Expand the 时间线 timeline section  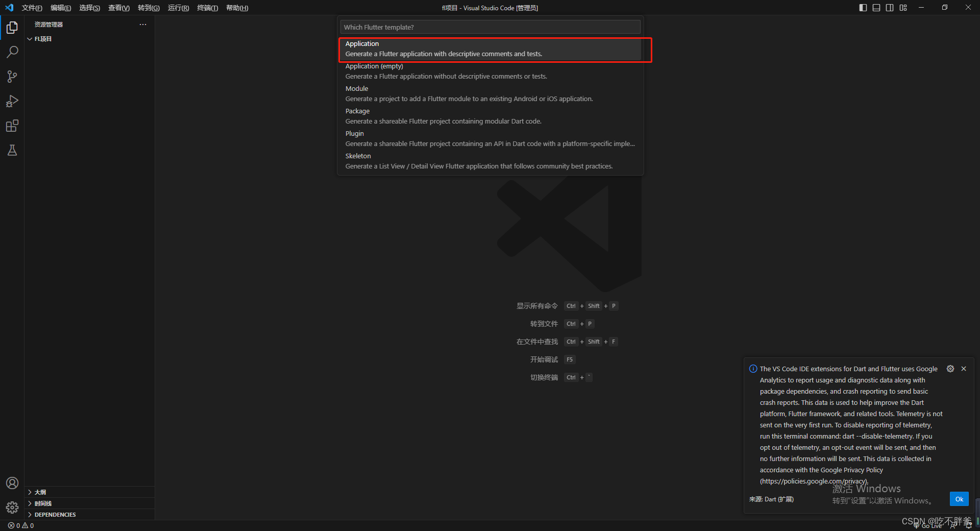coord(90,503)
